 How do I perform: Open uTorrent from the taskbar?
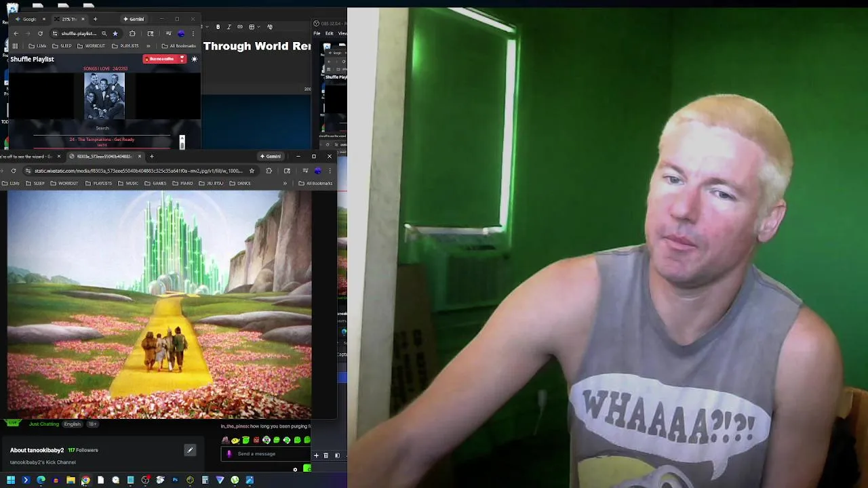click(235, 480)
